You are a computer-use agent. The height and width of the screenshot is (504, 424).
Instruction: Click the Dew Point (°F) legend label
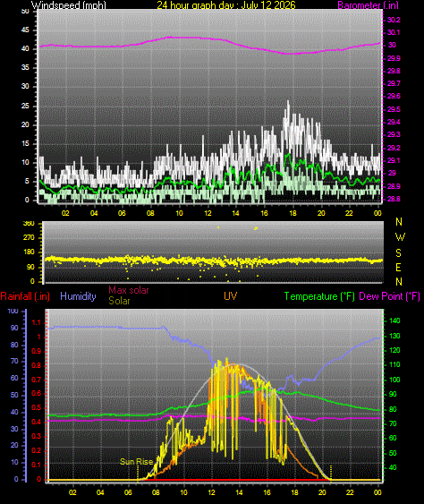(x=390, y=296)
